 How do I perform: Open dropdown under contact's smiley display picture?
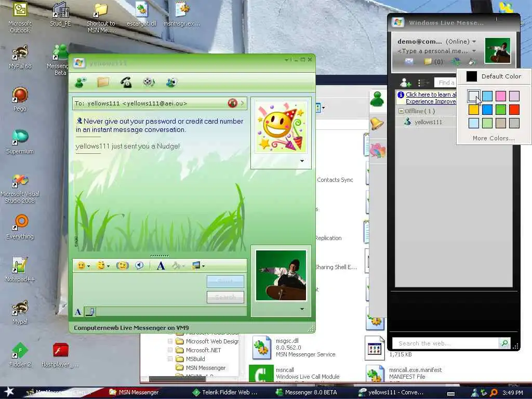[x=302, y=161]
